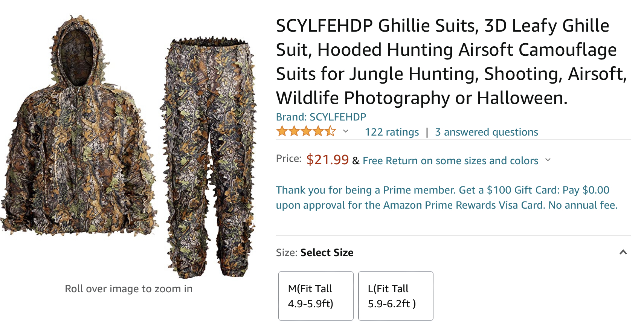The height and width of the screenshot is (325, 644).
Task: Click the $21.99 price amount
Action: click(x=327, y=160)
